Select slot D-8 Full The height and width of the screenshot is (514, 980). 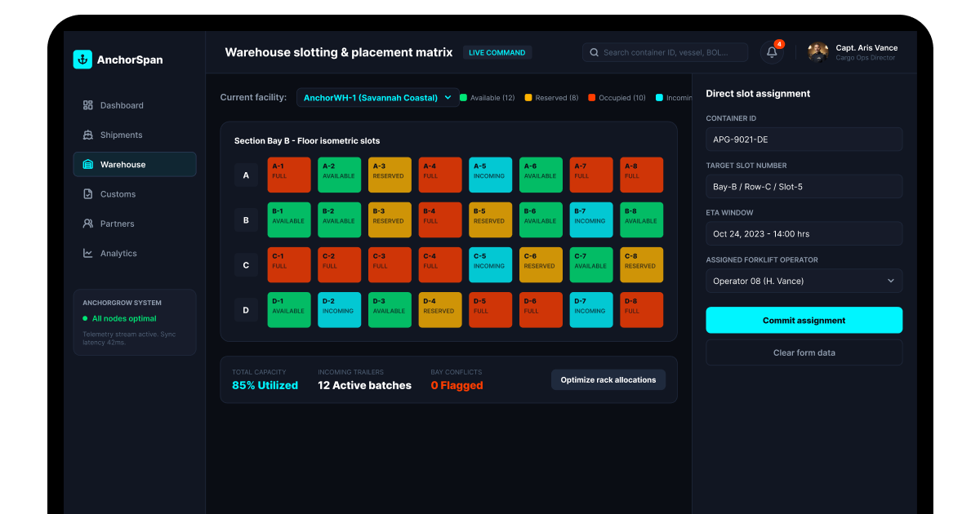(x=642, y=310)
